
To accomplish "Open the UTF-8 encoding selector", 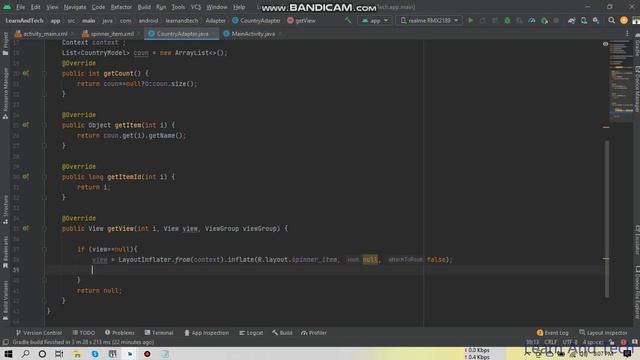I will 570,342.
